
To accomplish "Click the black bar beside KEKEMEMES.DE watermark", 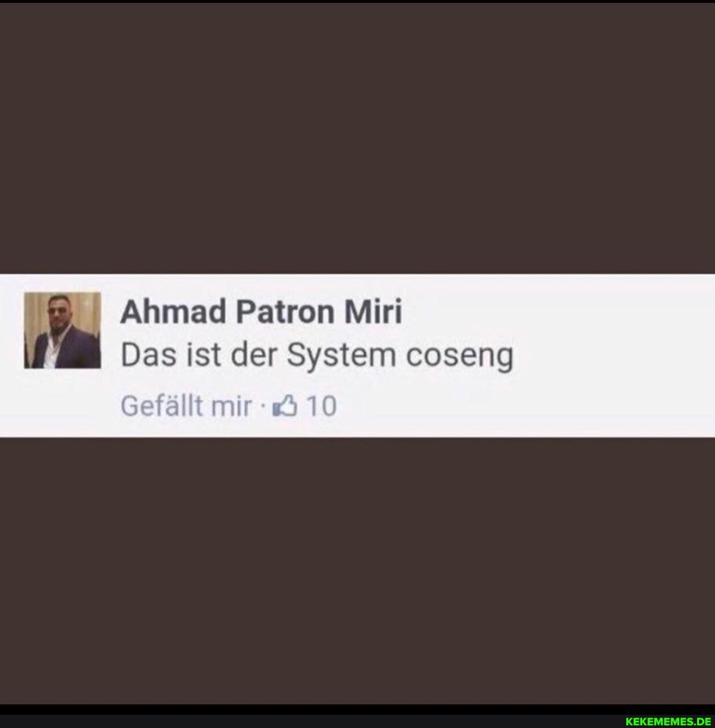I will pos(311,721).
